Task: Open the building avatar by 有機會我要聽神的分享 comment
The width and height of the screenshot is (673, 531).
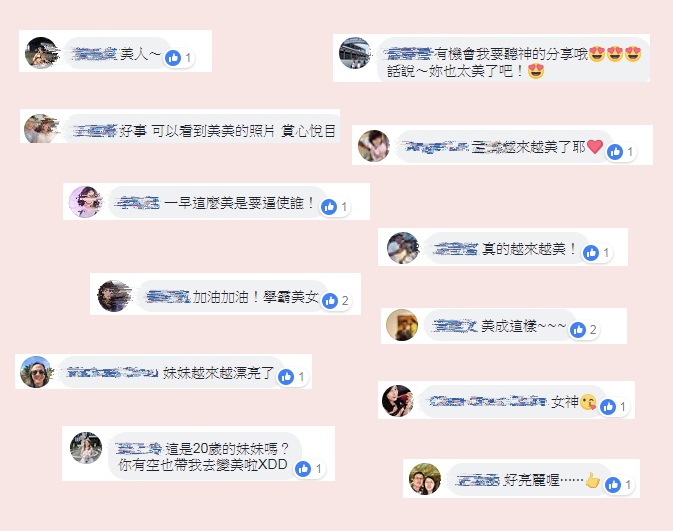Action: [355, 53]
